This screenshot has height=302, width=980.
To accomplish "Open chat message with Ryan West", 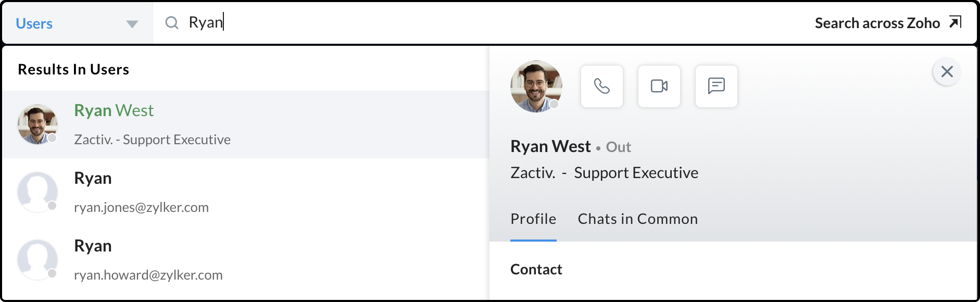I will (716, 86).
